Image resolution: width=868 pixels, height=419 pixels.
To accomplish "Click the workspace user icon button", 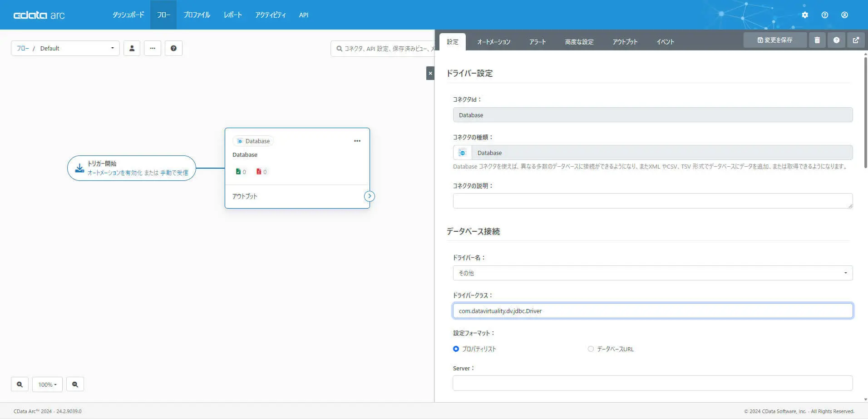I will (132, 48).
